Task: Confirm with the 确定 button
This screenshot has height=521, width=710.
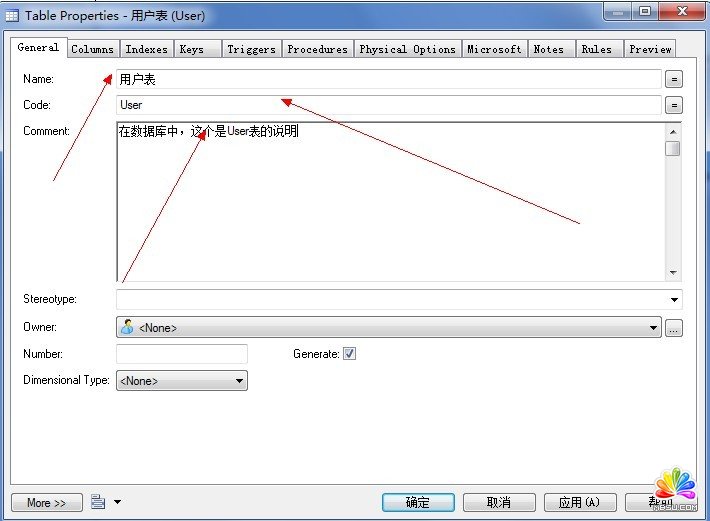Action: click(418, 502)
